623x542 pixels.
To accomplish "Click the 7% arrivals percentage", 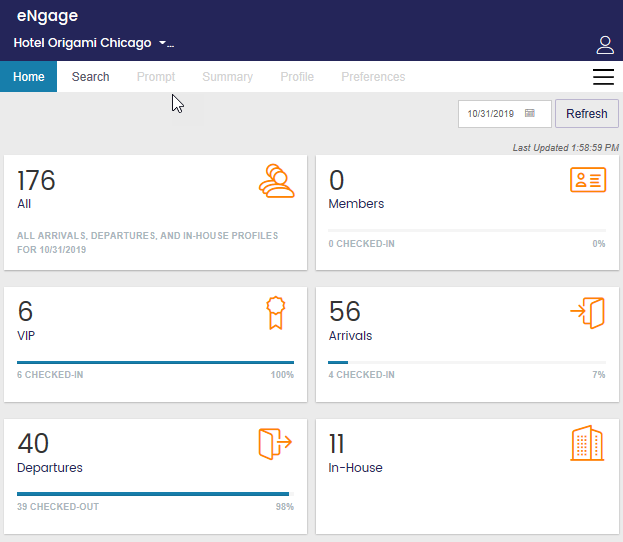I will tap(599, 375).
